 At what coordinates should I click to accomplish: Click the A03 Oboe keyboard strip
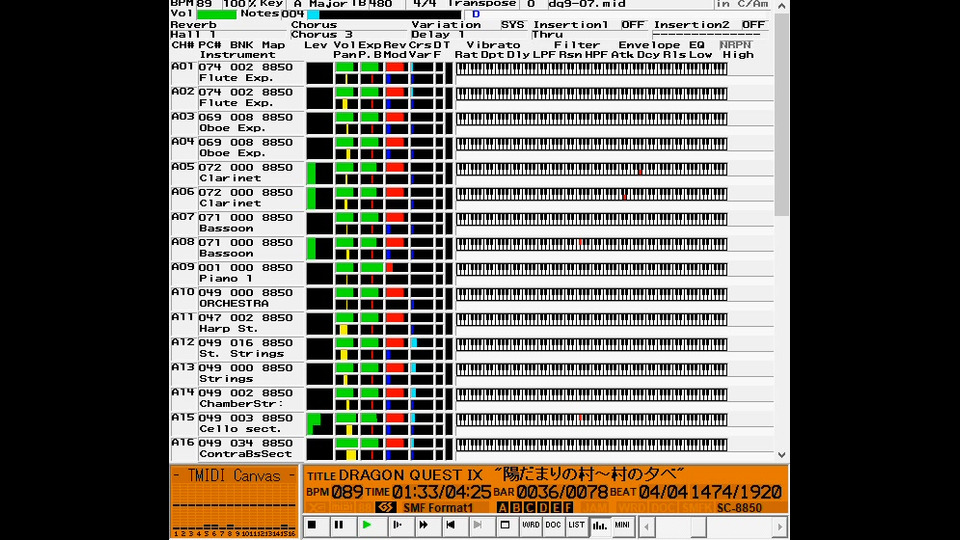pyautogui.click(x=591, y=119)
